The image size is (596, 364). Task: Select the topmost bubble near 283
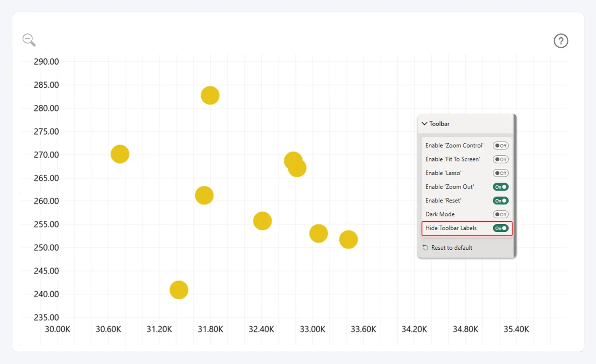(210, 95)
